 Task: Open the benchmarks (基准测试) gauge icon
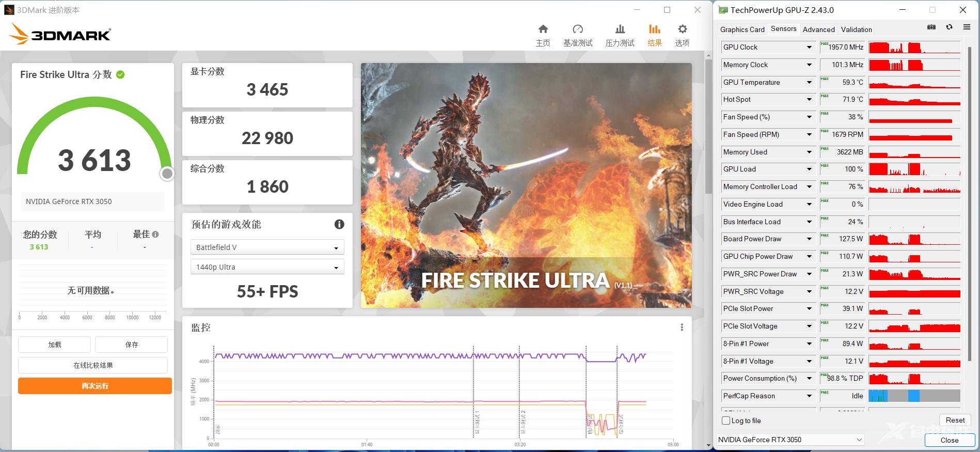578,29
